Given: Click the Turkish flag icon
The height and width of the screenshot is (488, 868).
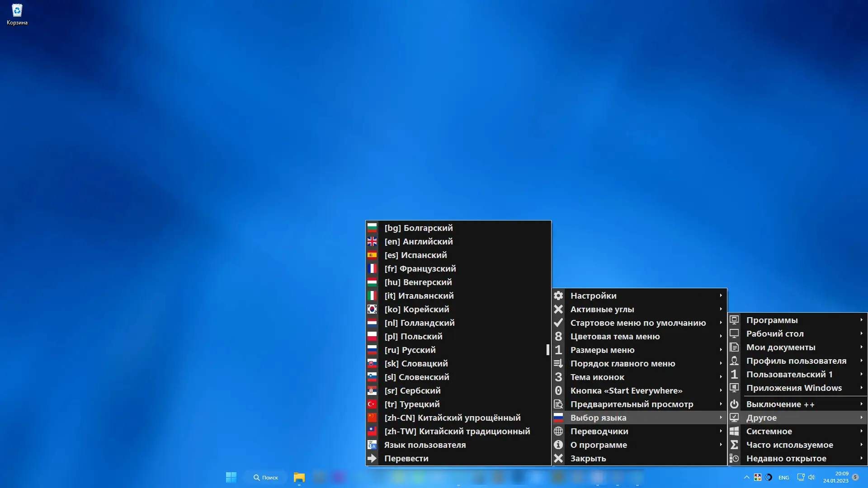Looking at the screenshot, I should pos(372,404).
